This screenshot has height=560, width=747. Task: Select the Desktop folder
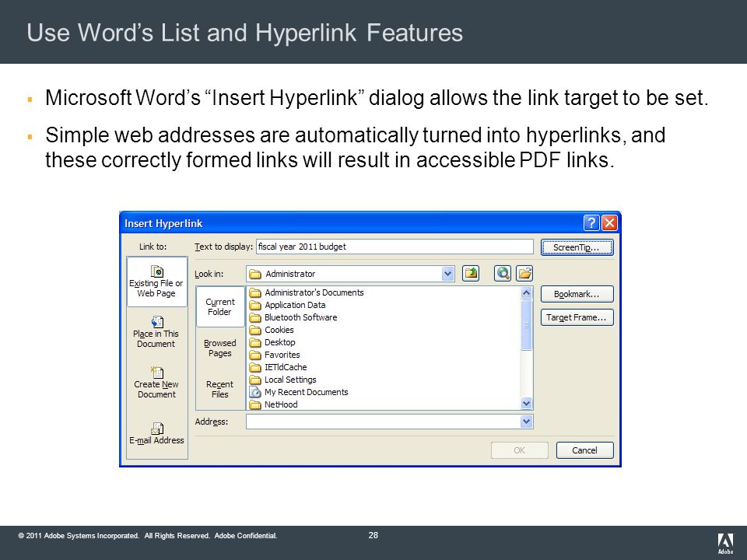pos(272,342)
